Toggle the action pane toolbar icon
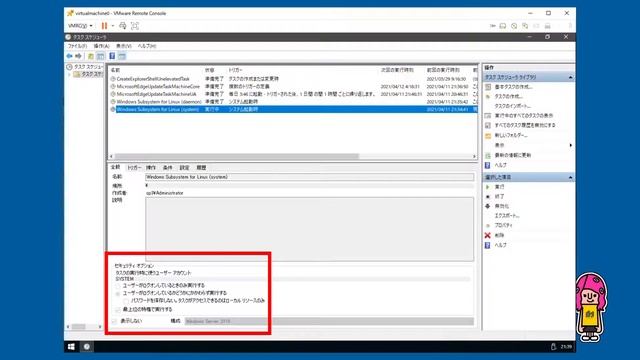This screenshot has width=640, height=360. (122, 56)
